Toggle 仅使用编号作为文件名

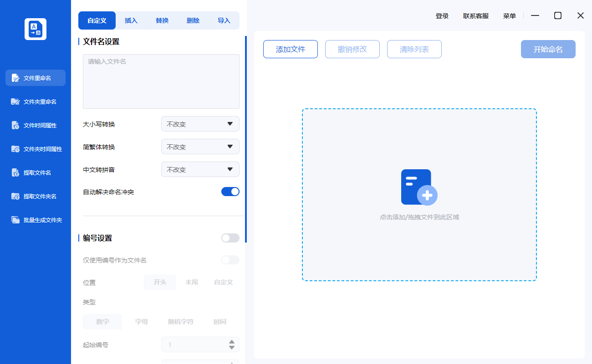pyautogui.click(x=230, y=259)
